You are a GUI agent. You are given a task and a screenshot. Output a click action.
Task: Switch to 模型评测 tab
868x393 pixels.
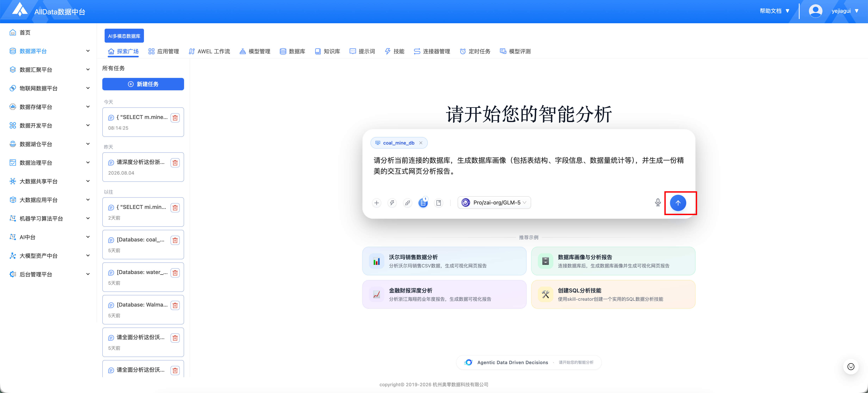tap(515, 52)
